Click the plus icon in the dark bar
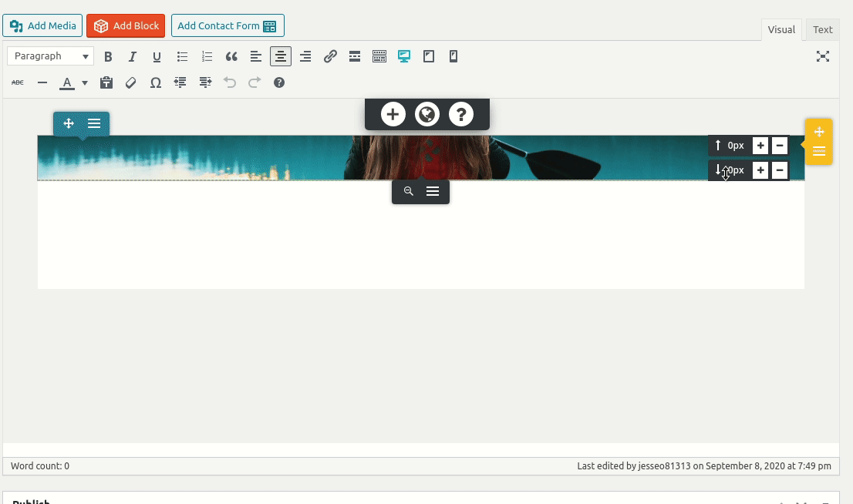The width and height of the screenshot is (853, 504). pyautogui.click(x=393, y=114)
